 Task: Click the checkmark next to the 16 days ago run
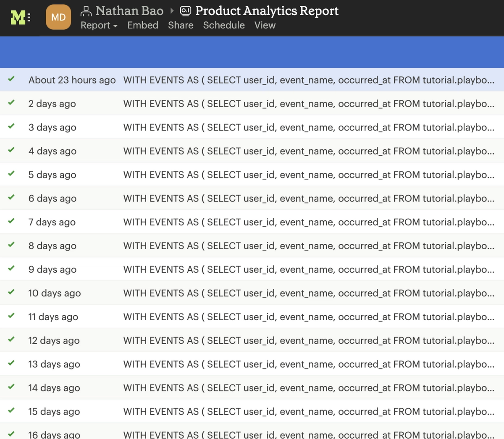click(x=12, y=434)
